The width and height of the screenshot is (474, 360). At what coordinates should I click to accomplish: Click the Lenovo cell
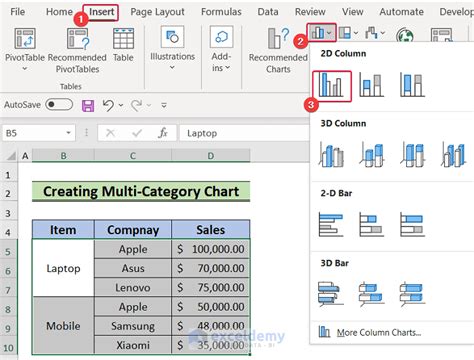coord(133,287)
